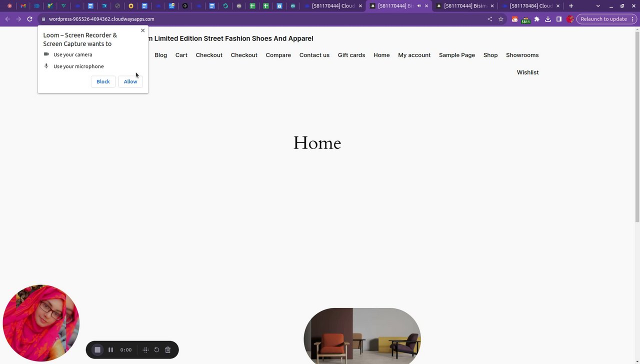Toggle the browser side panel
Viewport: 640px width, 364px height.
pos(559,19)
